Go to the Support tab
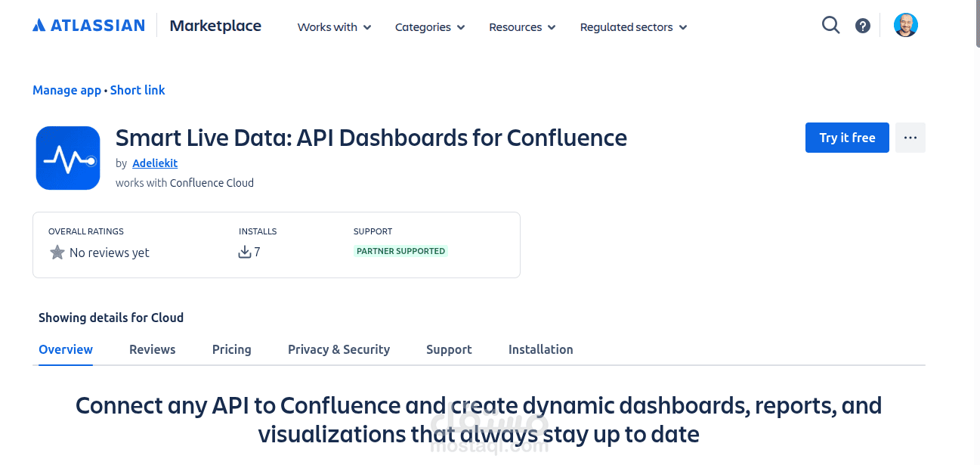The image size is (980, 465). [449, 349]
